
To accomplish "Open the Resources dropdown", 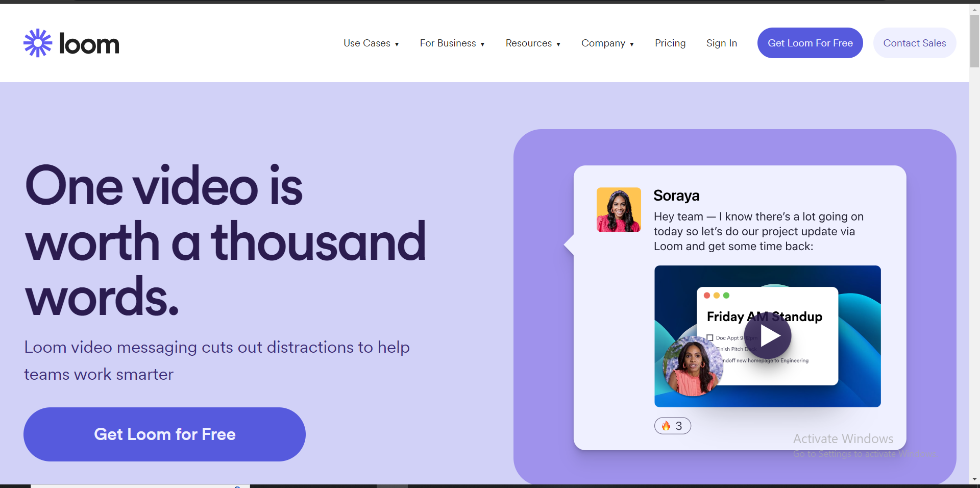I will point(533,43).
